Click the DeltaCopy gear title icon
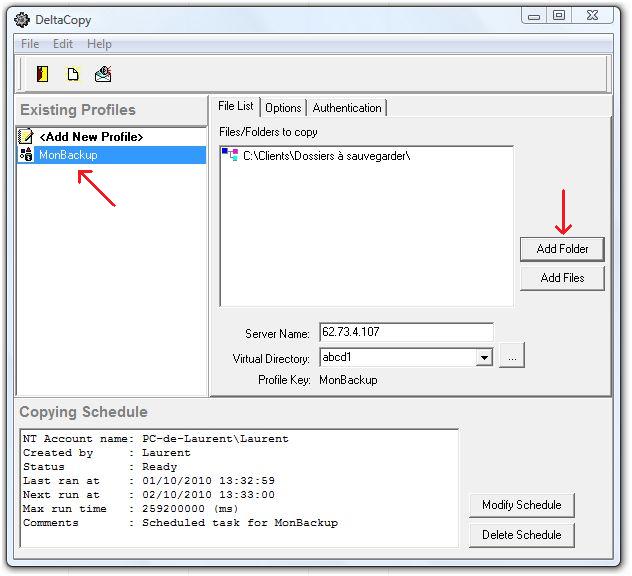Viewport: 632px width, 576px height. 22,20
